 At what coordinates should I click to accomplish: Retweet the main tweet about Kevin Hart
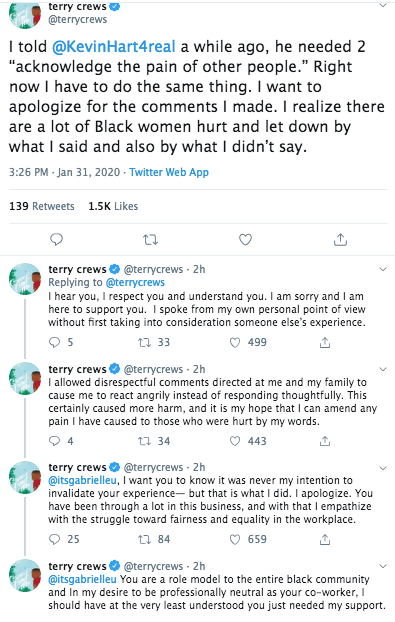click(150, 240)
